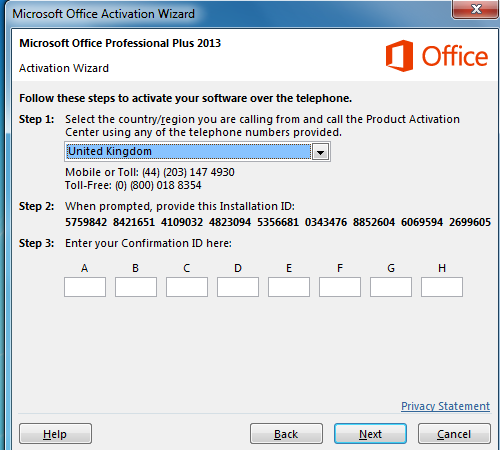Click the Microsoft Office Professional Plus 2013 heading
Screen dimensions: 500x450
tap(120, 43)
